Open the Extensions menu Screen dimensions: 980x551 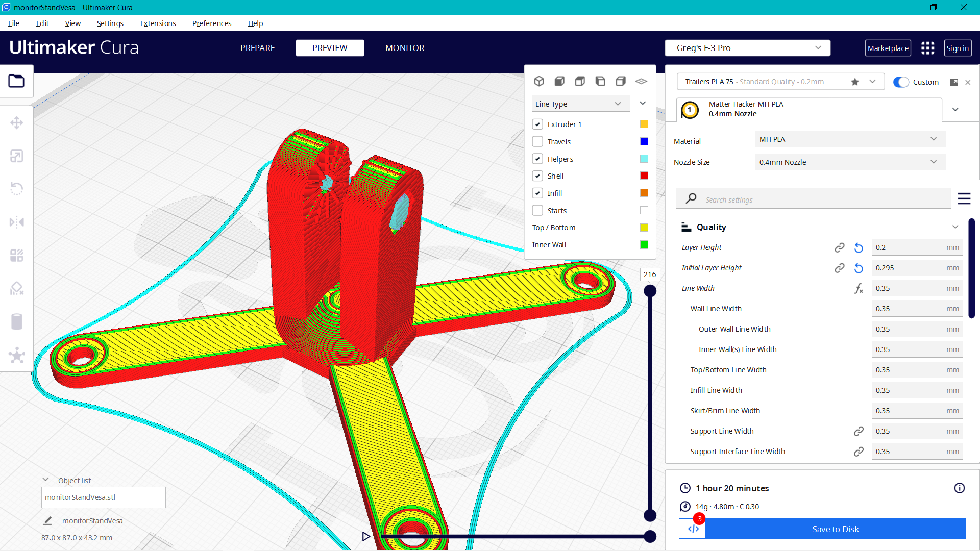[158, 23]
